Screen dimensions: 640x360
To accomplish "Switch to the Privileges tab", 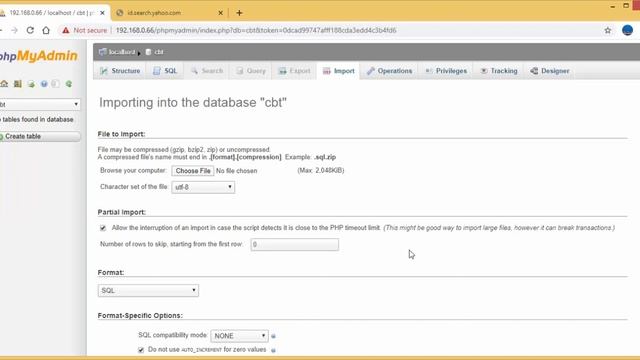I will pyautogui.click(x=446, y=71).
